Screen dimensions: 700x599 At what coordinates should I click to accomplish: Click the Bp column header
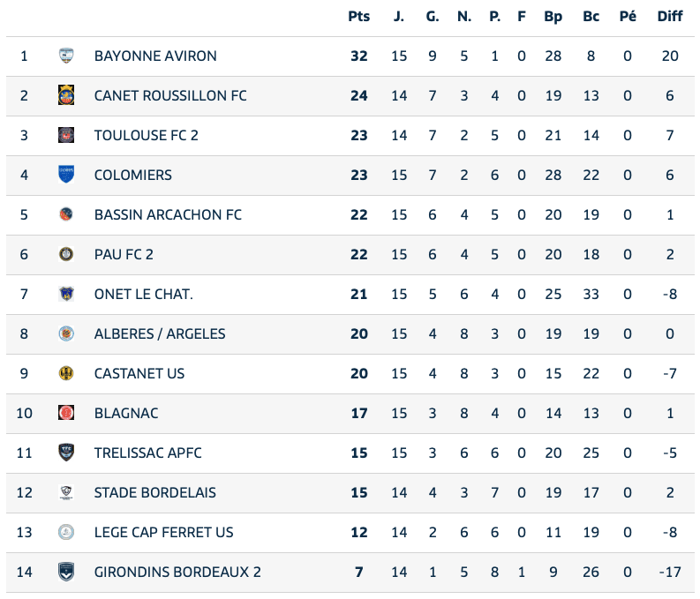(x=553, y=17)
